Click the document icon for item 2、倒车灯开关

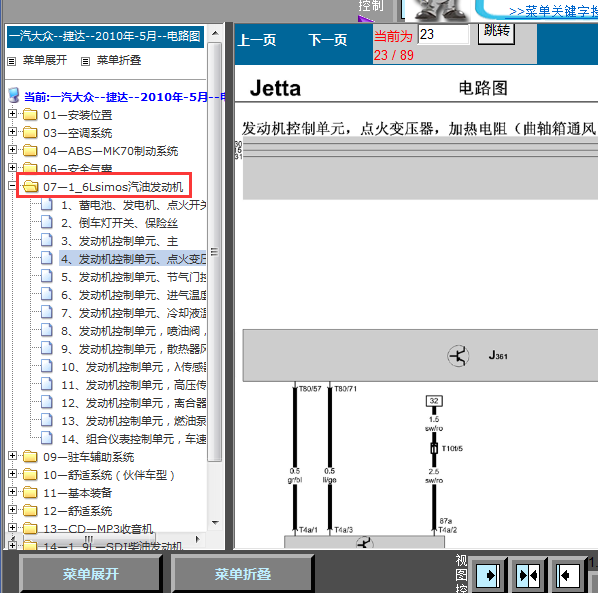47,222
